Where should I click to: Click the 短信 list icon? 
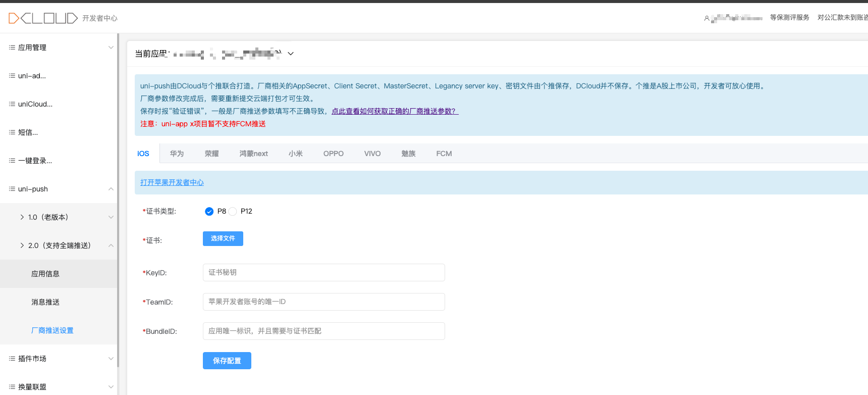click(12, 132)
